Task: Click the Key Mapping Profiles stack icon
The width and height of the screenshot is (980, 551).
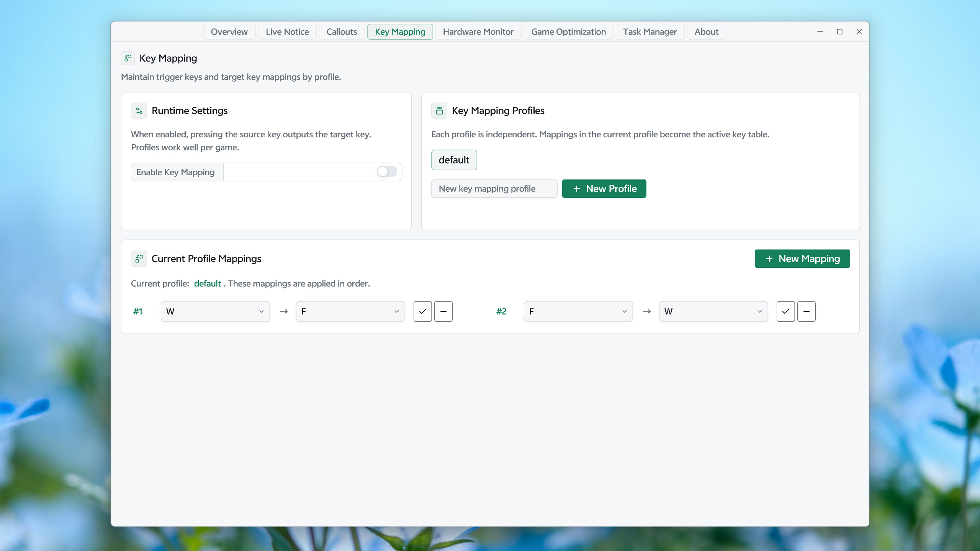Action: click(439, 111)
